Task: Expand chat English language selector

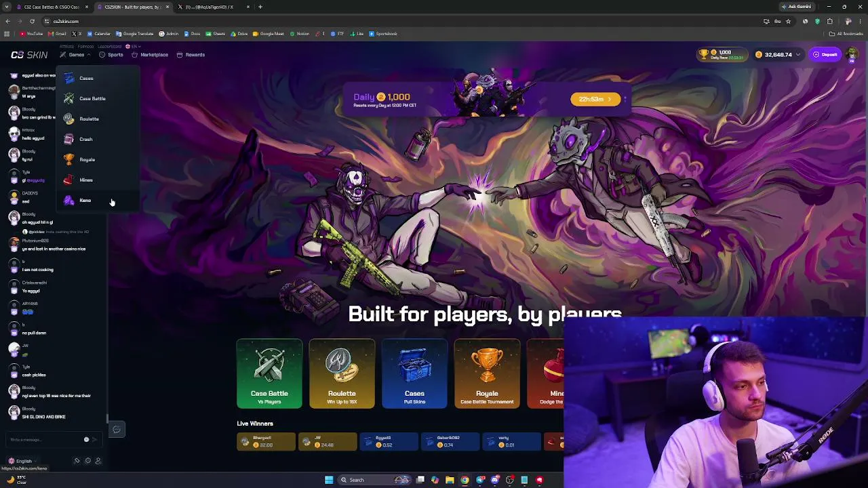Action: (22, 461)
